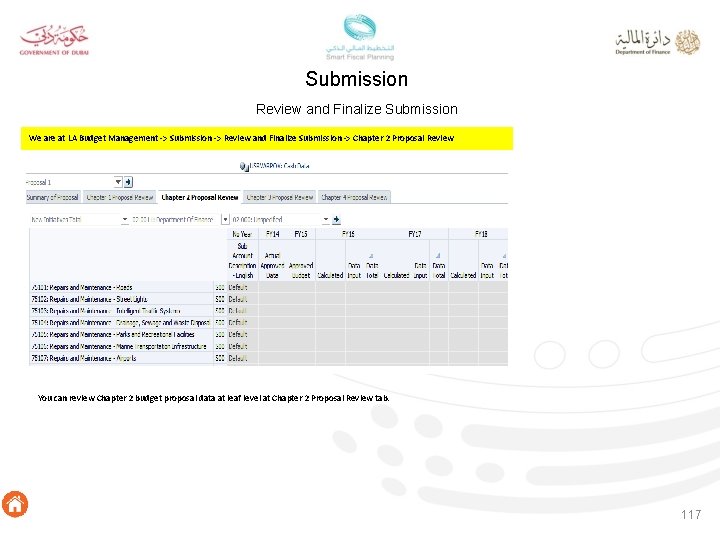Open the Department of Finance dropdown
Image resolution: width=720 pixels, height=540 pixels.
pyautogui.click(x=225, y=219)
